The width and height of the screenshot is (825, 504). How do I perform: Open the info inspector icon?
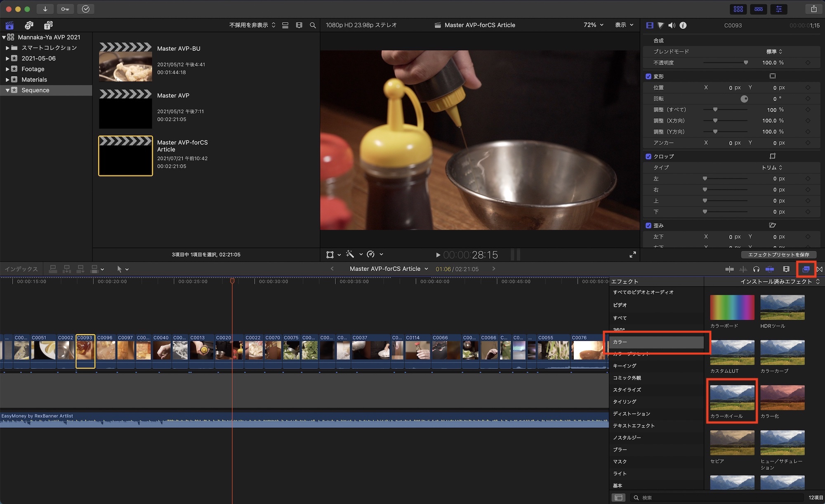click(x=683, y=25)
